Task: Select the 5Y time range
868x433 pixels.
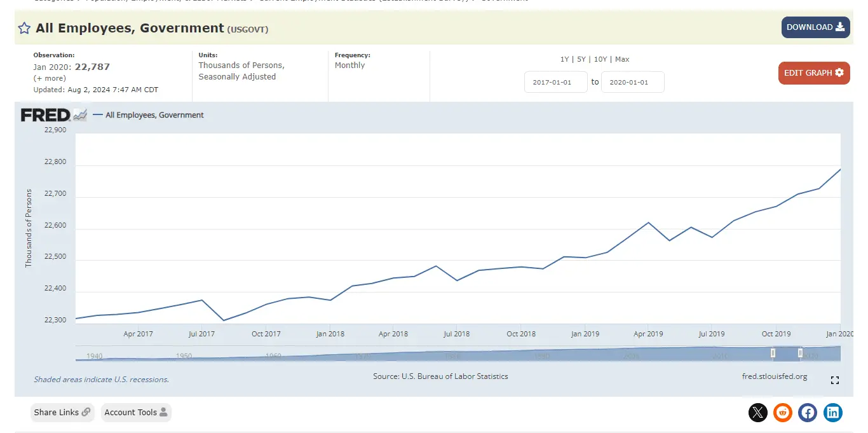Action: click(581, 59)
